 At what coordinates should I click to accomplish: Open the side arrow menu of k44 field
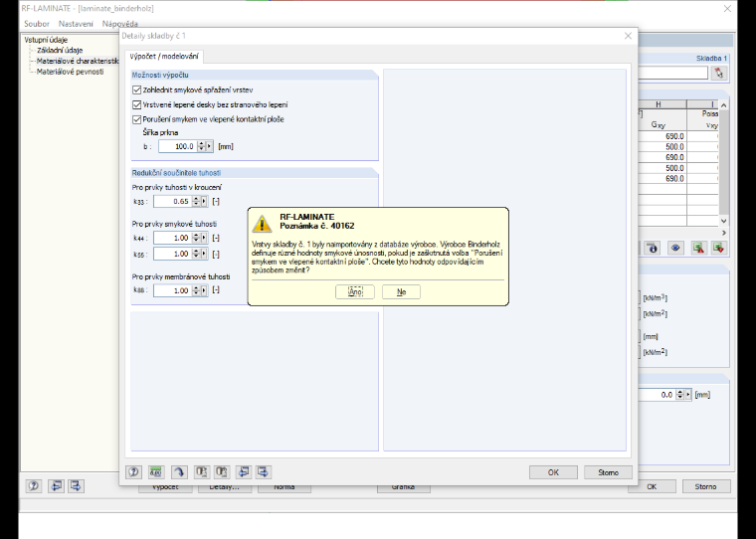pos(204,238)
